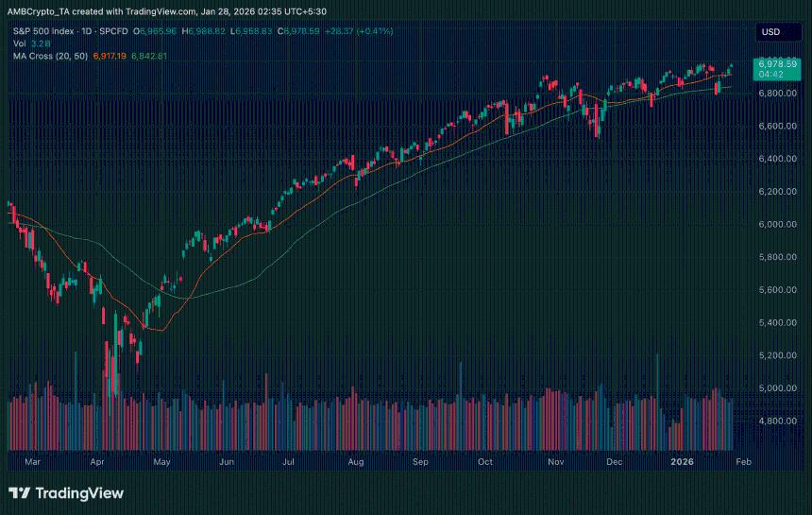Click the Feb label on time axis

point(745,462)
